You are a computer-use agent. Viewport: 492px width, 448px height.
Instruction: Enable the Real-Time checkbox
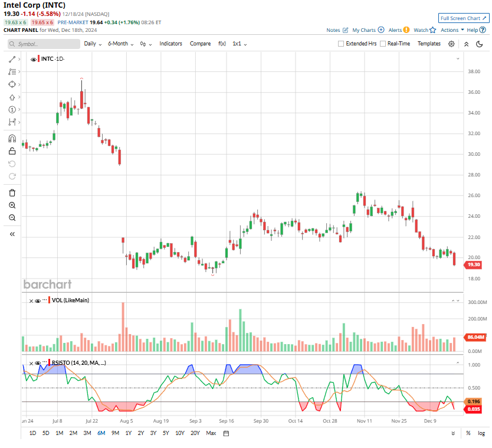(383, 44)
